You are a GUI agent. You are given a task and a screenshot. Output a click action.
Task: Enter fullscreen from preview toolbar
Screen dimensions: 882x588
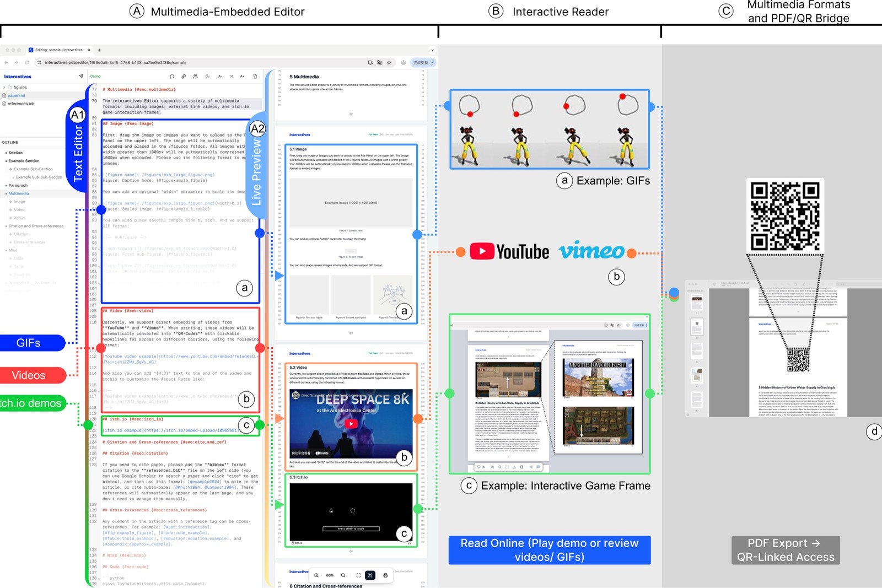tap(358, 575)
